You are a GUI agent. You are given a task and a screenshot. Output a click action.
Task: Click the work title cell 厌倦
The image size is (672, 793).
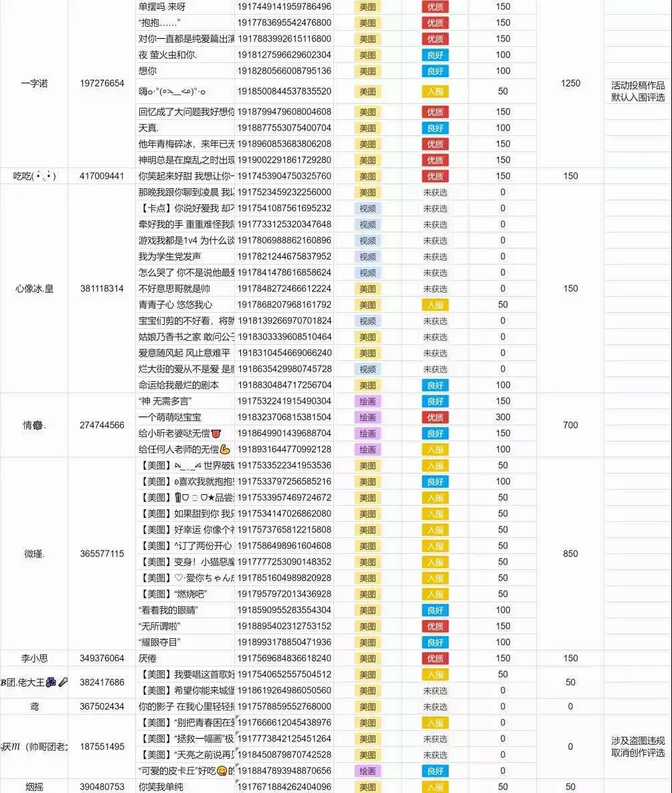pyautogui.click(x=184, y=658)
